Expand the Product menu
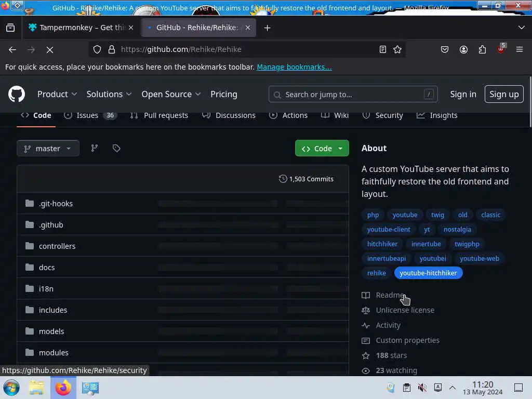This screenshot has height=399, width=532. pos(57,94)
